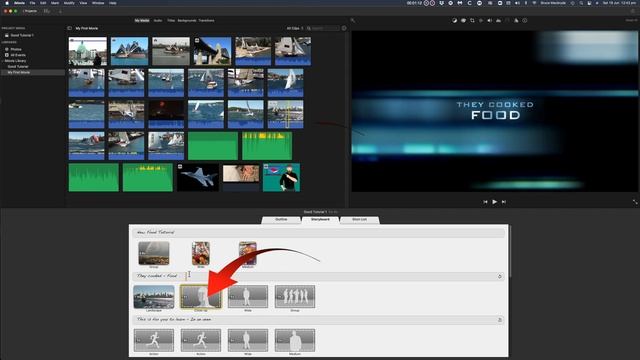Screen dimensions: 640x360
Task: Switch to the Shot List tab
Action: pyautogui.click(x=360, y=220)
